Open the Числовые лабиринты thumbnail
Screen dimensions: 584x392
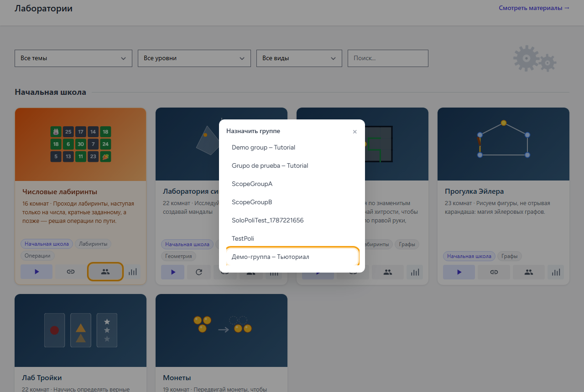pos(80,144)
